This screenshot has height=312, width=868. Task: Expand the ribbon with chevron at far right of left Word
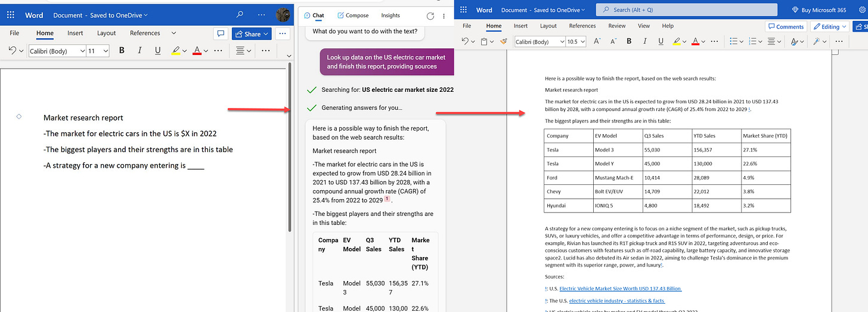(x=289, y=57)
